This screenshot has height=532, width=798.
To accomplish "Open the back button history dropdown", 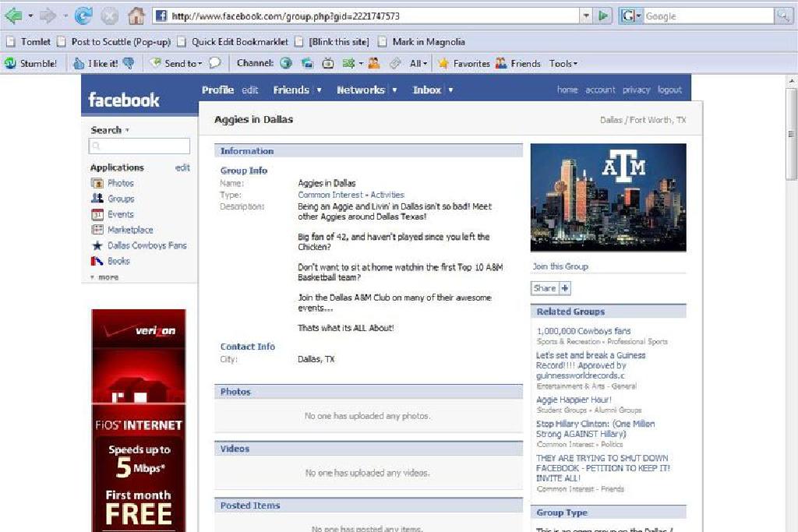I will (x=30, y=16).
